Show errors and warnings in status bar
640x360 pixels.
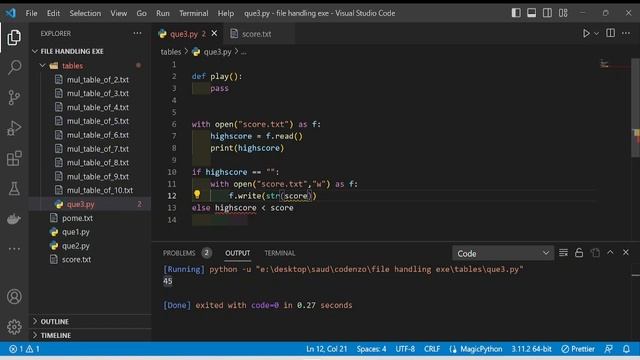(x=24, y=349)
